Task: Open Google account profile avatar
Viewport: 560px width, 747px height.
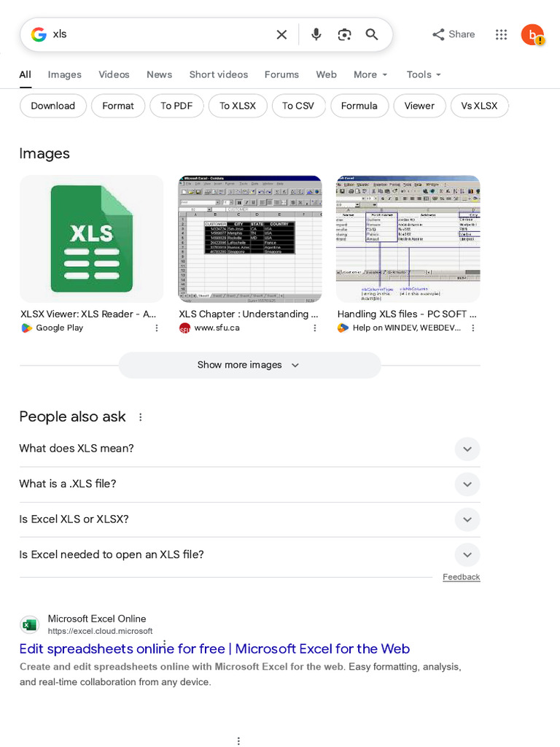Action: pyautogui.click(x=532, y=34)
